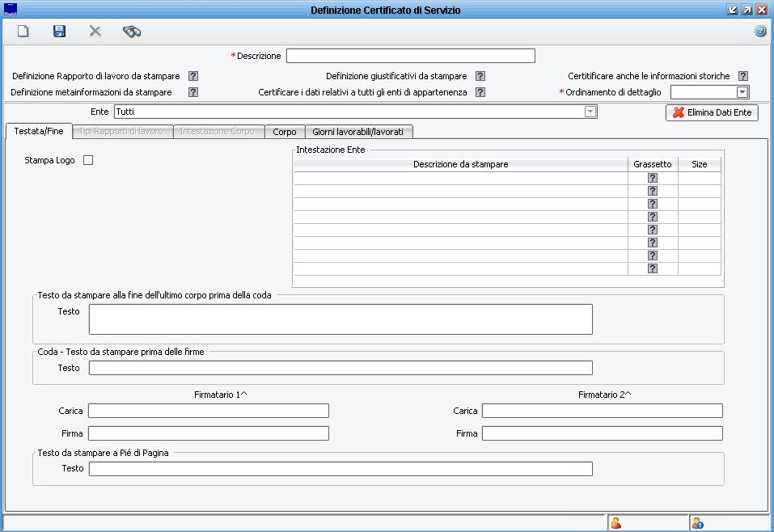Click the Save floppy disk icon
774x532 pixels.
click(x=59, y=32)
